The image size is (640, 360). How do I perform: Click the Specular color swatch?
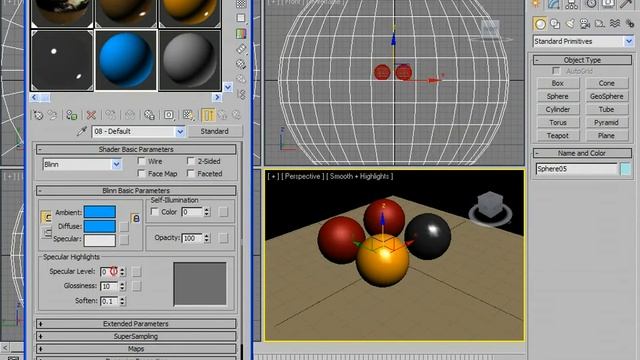tap(100, 240)
